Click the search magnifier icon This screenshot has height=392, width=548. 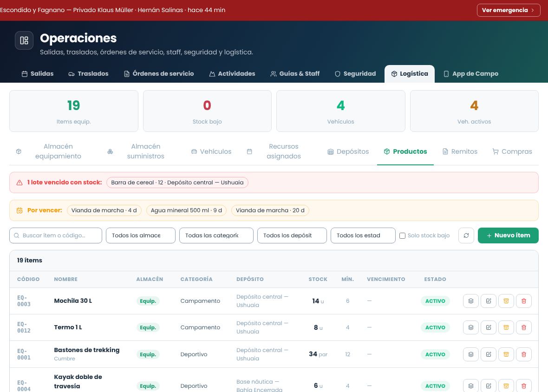click(x=16, y=235)
